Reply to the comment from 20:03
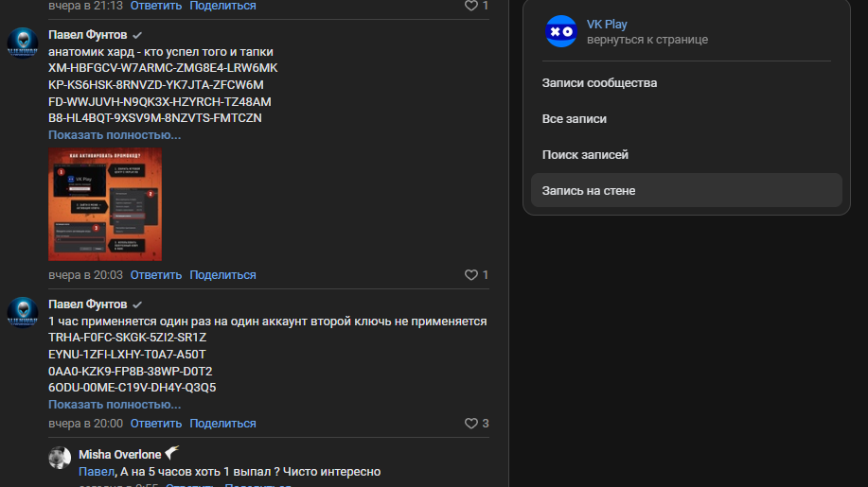The width and height of the screenshot is (868, 487). [x=156, y=275]
